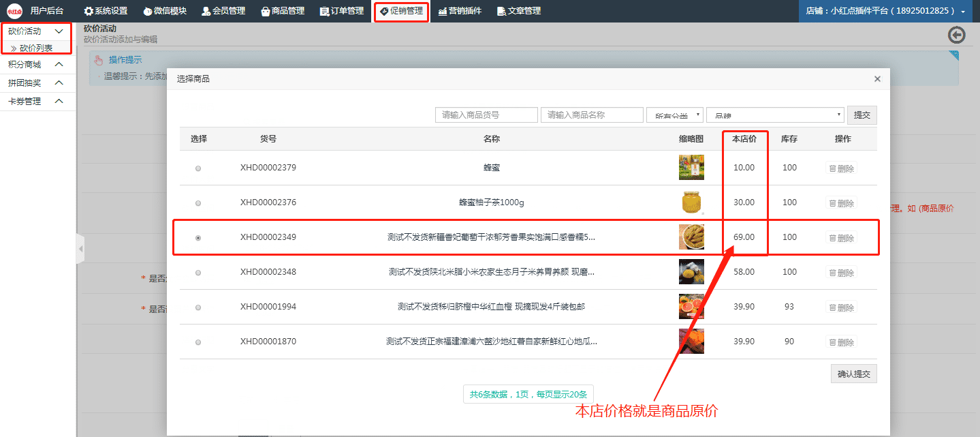Click 删除 icon for 蜂蜜 row
The width and height of the screenshot is (980, 437).
(x=841, y=168)
